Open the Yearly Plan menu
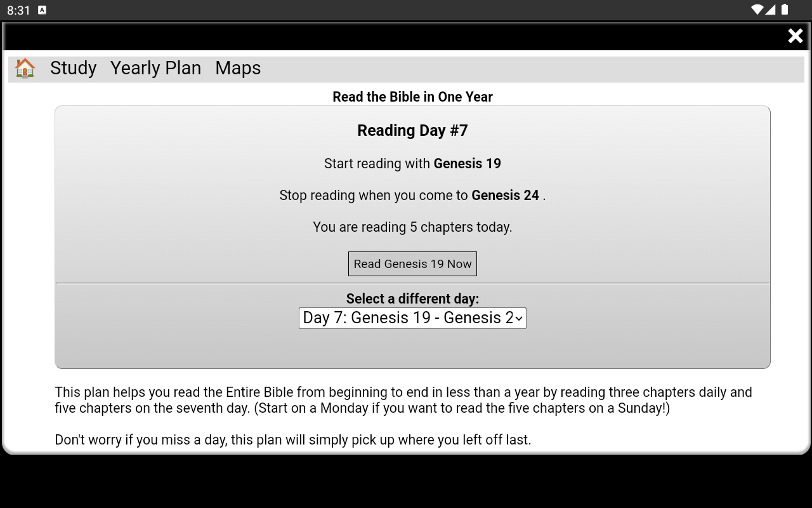The height and width of the screenshot is (508, 812). click(x=155, y=68)
